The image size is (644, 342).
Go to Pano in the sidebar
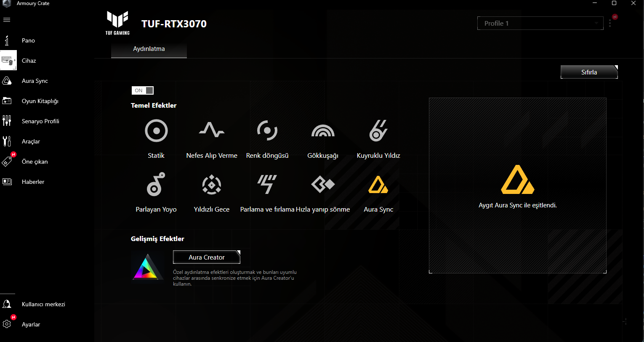coord(28,40)
